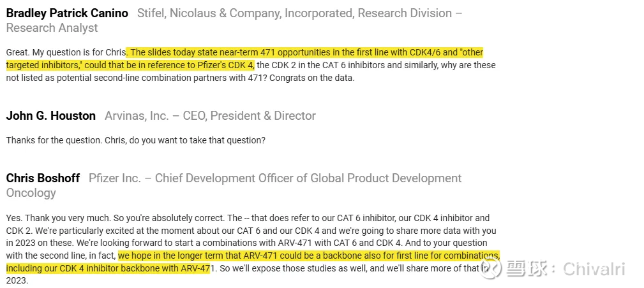Viewport: 644px width, 288px height.
Task: Click the final "2023." line of the transcript
Action: 17,280
